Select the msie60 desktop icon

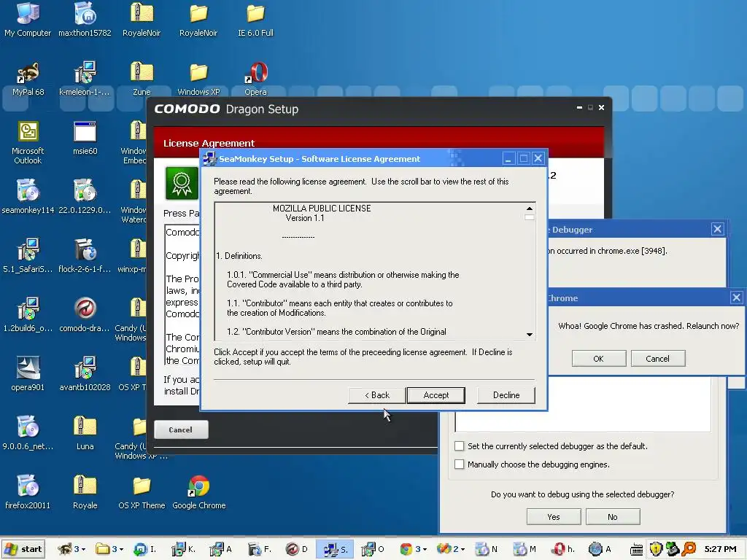pos(85,137)
